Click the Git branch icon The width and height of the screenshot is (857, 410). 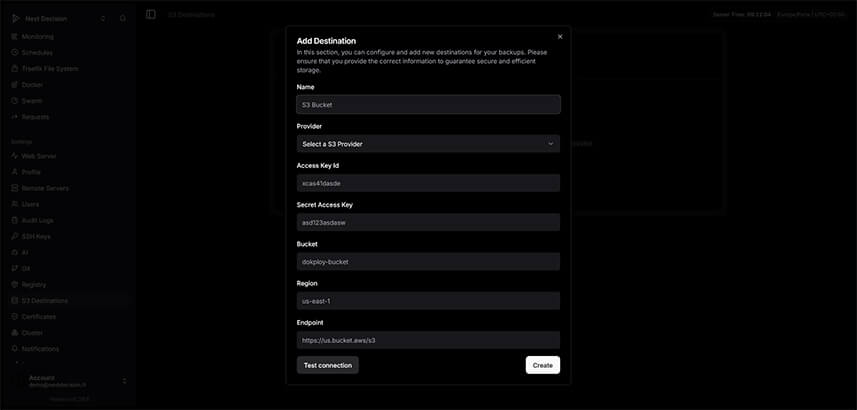(15, 268)
